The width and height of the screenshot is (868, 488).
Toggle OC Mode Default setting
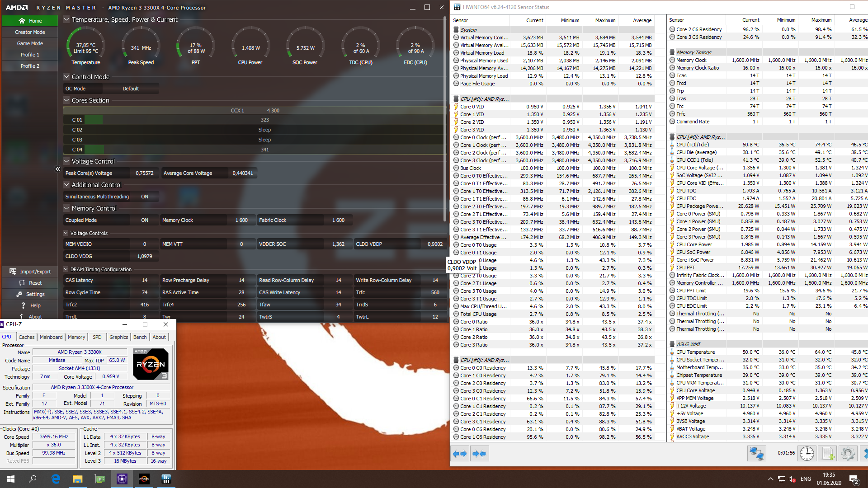click(131, 89)
